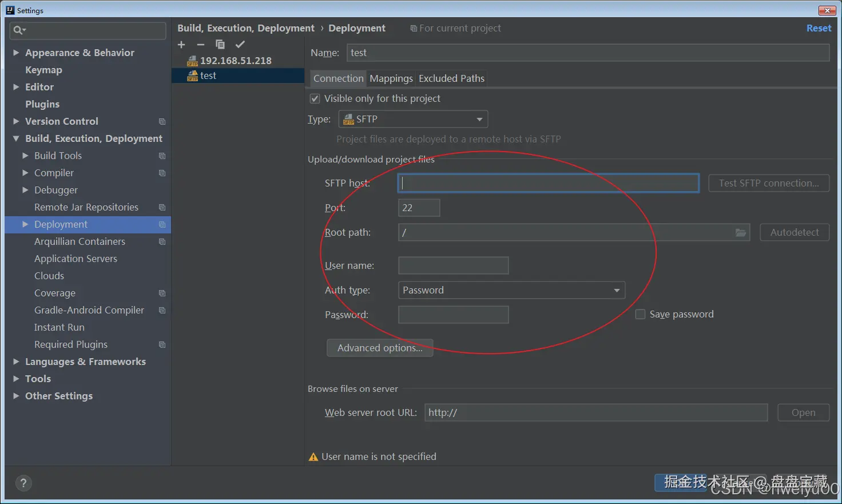Switch to the Connection tab
The height and width of the screenshot is (504, 842).
(x=338, y=78)
